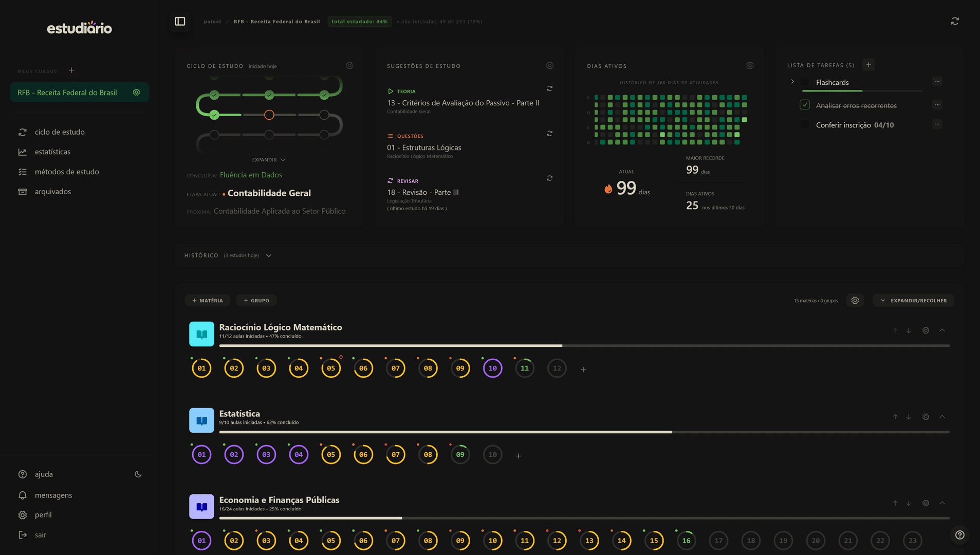This screenshot has width=980, height=555.
Task: Open Dias Ativos settings gear
Action: tap(750, 66)
